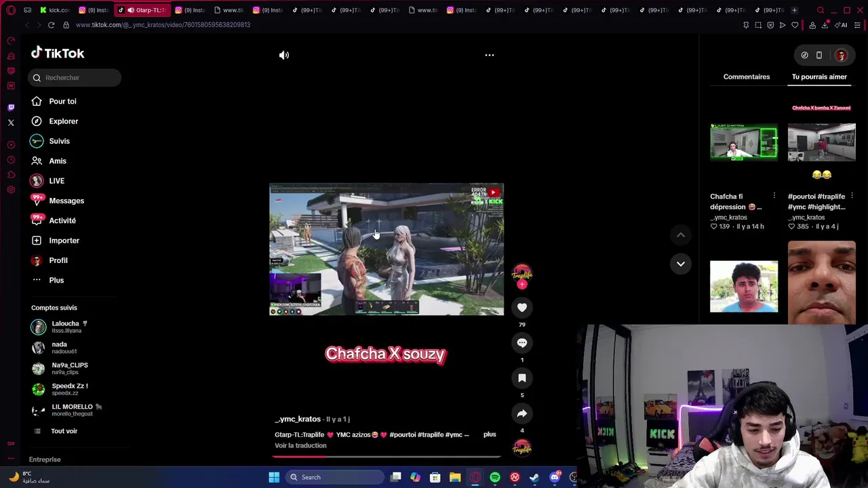
Task: Open the Suivis feed
Action: [59, 141]
